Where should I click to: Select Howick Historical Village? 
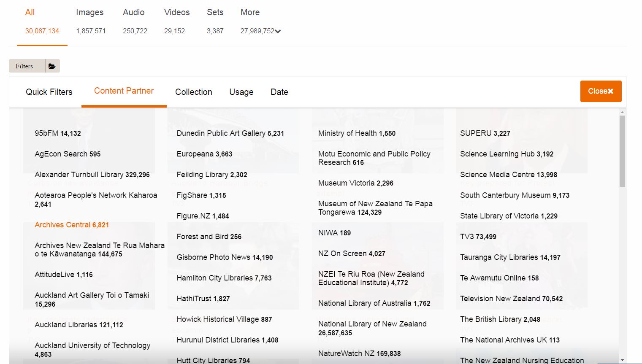[x=224, y=319]
